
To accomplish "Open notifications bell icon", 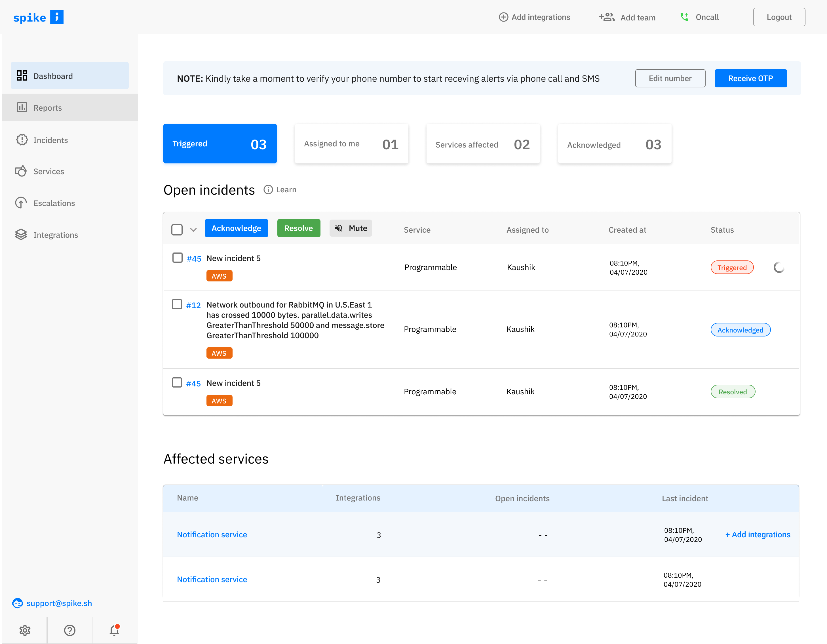I will [114, 630].
